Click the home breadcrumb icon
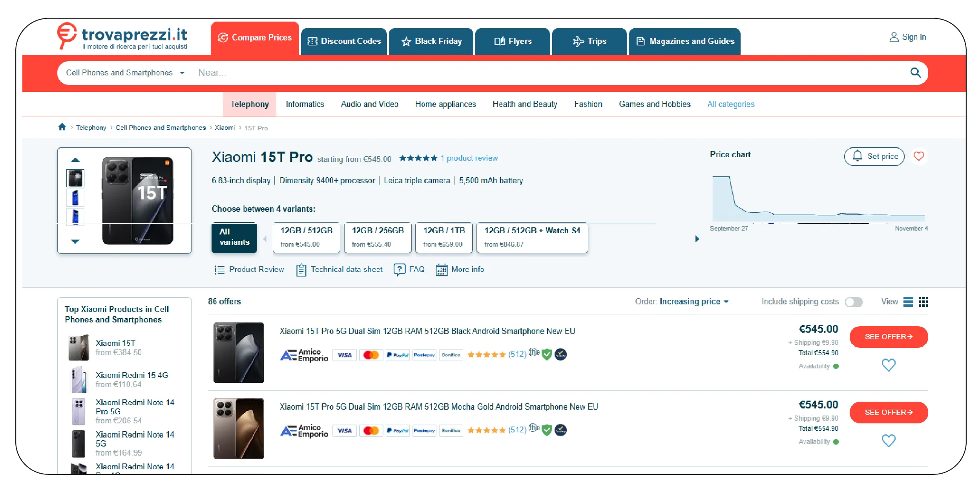Viewport: 980px width, 487px height. click(62, 127)
